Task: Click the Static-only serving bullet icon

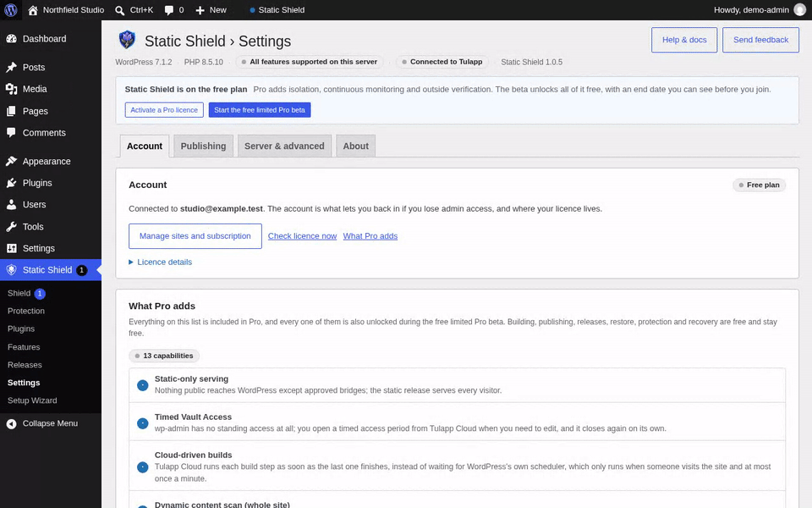Action: (x=142, y=385)
